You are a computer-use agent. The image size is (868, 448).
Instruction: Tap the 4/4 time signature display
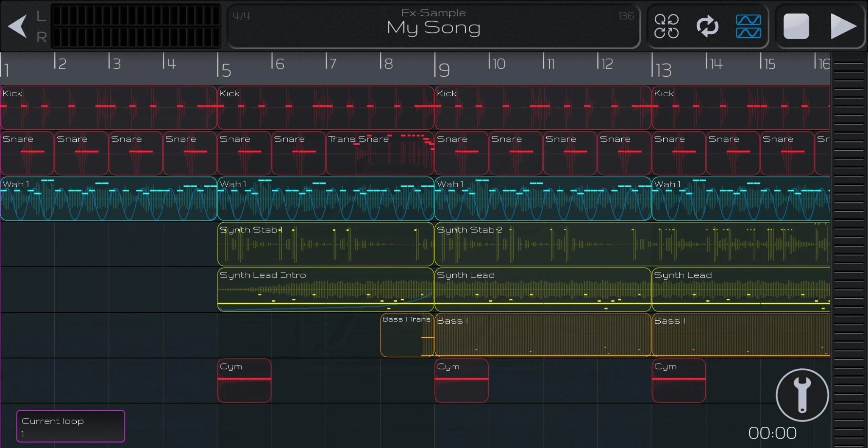pos(242,16)
